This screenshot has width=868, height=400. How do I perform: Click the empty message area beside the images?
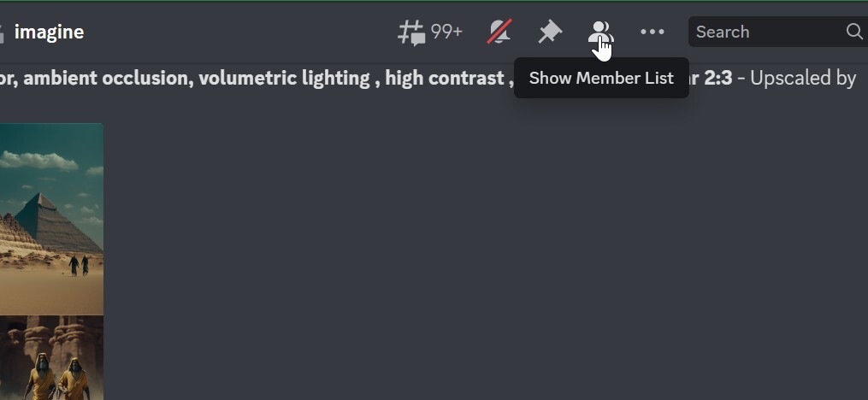(x=481, y=249)
